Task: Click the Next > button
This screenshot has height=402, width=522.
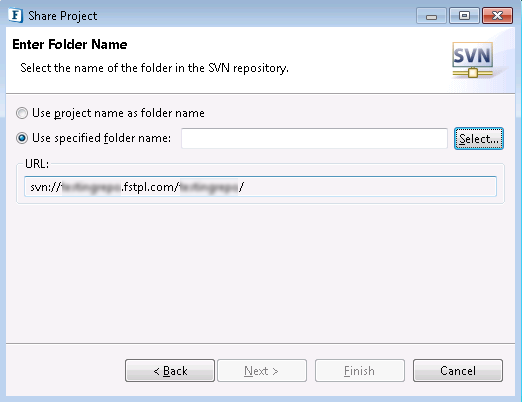Action: click(x=262, y=370)
